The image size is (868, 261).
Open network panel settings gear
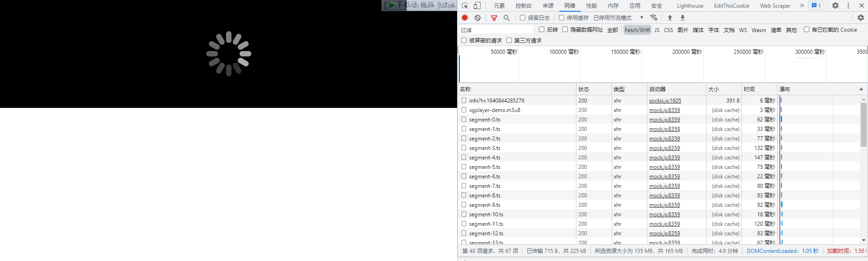tap(861, 18)
